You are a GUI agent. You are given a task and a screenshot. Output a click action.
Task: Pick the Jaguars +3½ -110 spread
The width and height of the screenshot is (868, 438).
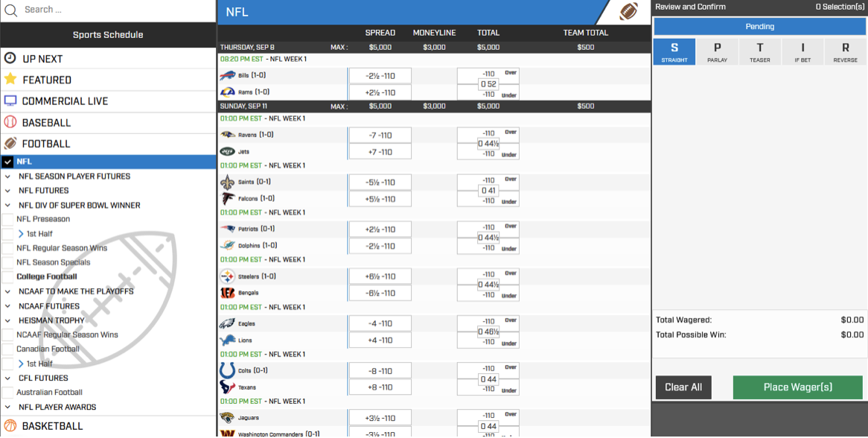tap(380, 417)
